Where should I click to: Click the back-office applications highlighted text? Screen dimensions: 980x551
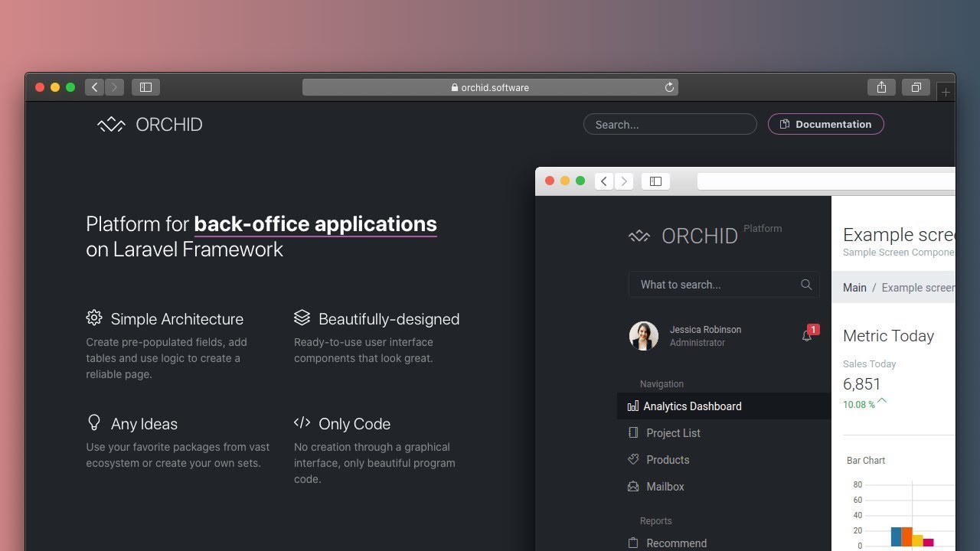coord(315,224)
